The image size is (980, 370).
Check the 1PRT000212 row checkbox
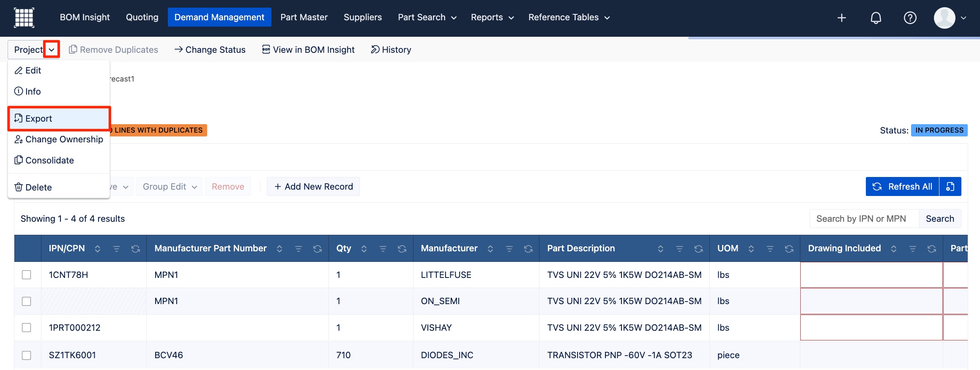pyautogui.click(x=26, y=327)
